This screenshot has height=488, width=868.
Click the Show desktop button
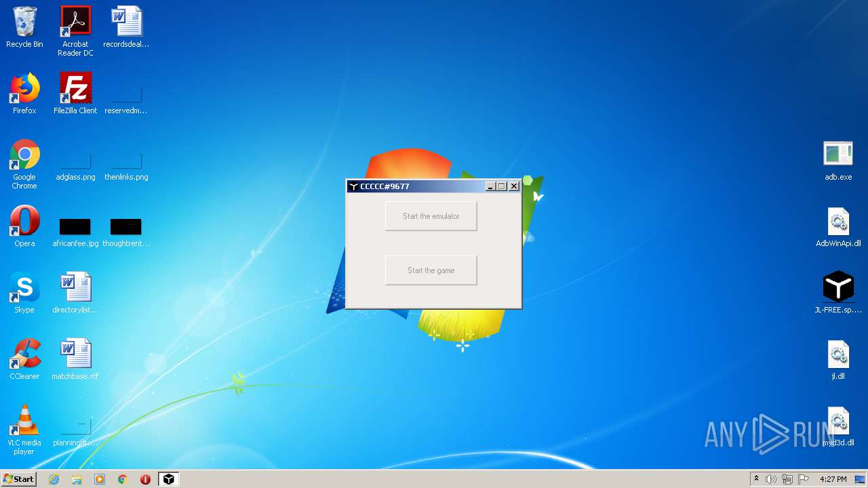point(861,479)
